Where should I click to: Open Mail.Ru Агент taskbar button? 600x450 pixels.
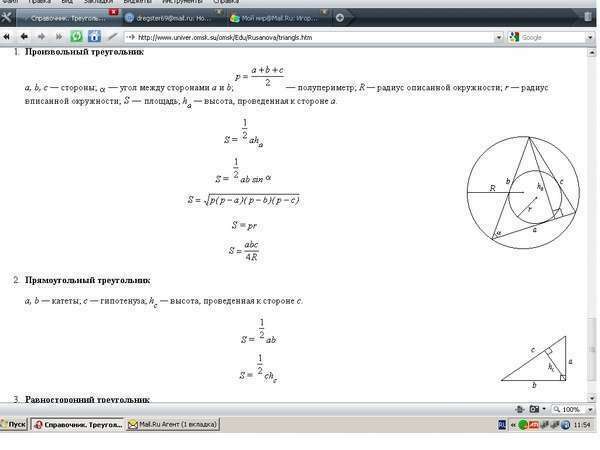[173, 424]
